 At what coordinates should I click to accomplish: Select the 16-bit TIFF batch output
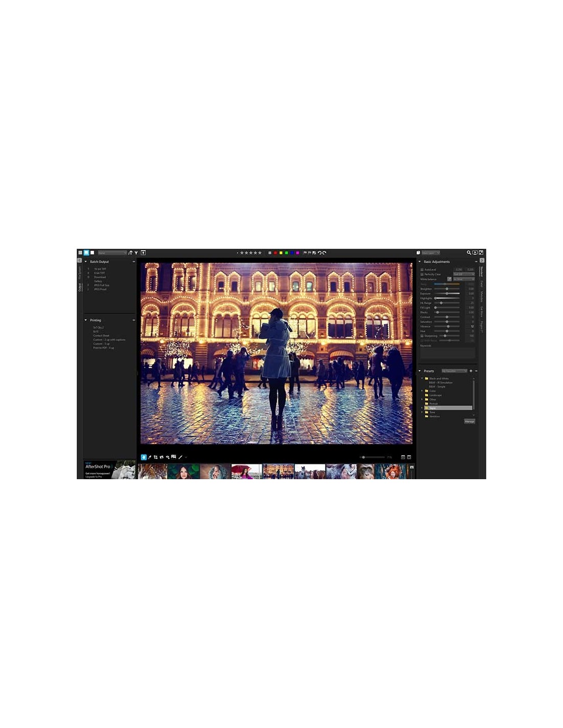click(100, 269)
